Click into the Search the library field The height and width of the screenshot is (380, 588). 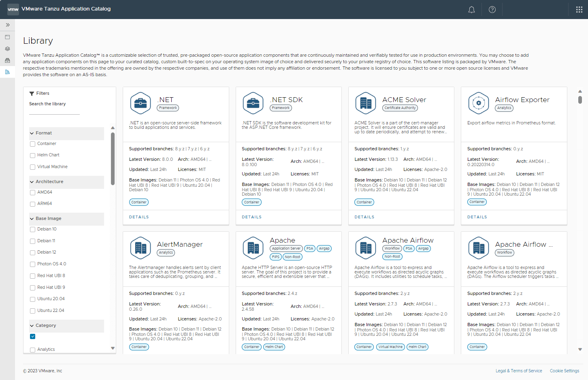point(54,111)
